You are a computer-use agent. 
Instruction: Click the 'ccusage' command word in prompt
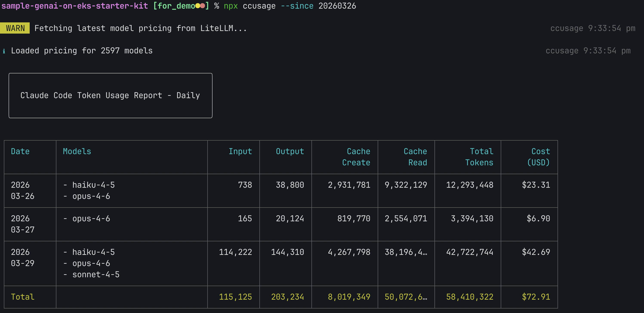(x=259, y=6)
